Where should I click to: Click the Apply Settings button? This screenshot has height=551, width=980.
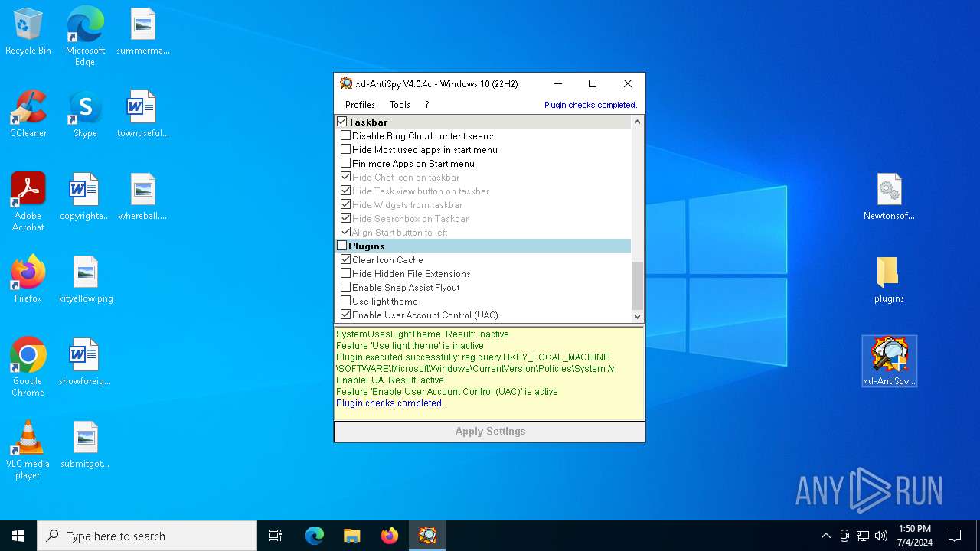490,432
